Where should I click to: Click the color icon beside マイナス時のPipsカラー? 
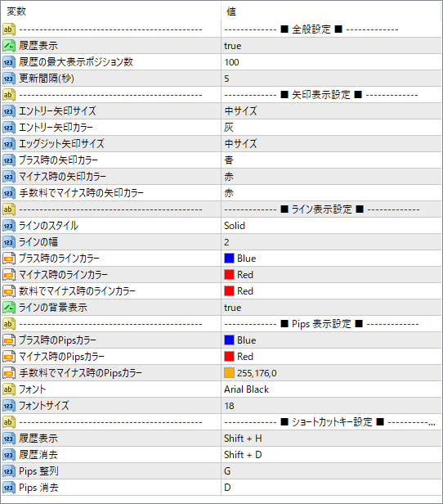9,357
